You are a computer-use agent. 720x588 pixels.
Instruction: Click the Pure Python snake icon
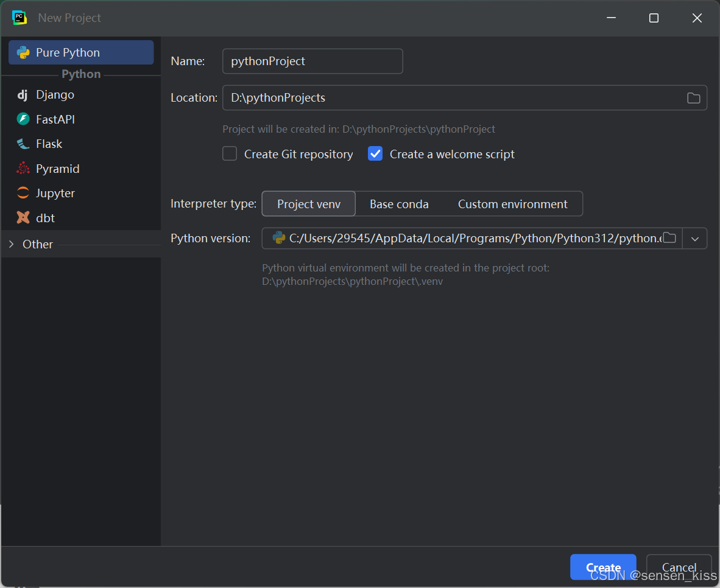click(23, 52)
